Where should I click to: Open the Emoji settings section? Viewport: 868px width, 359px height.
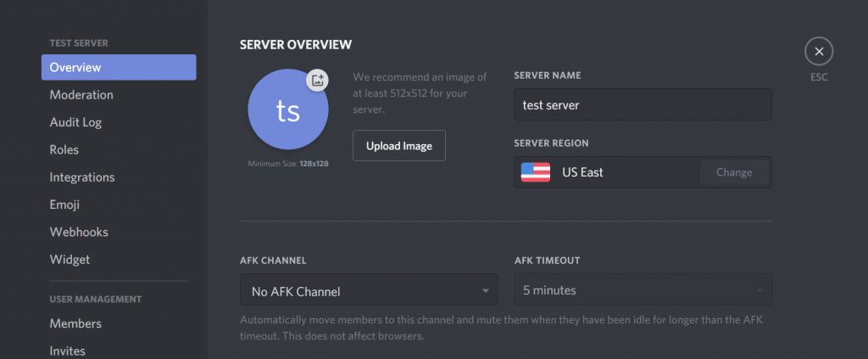[64, 205]
